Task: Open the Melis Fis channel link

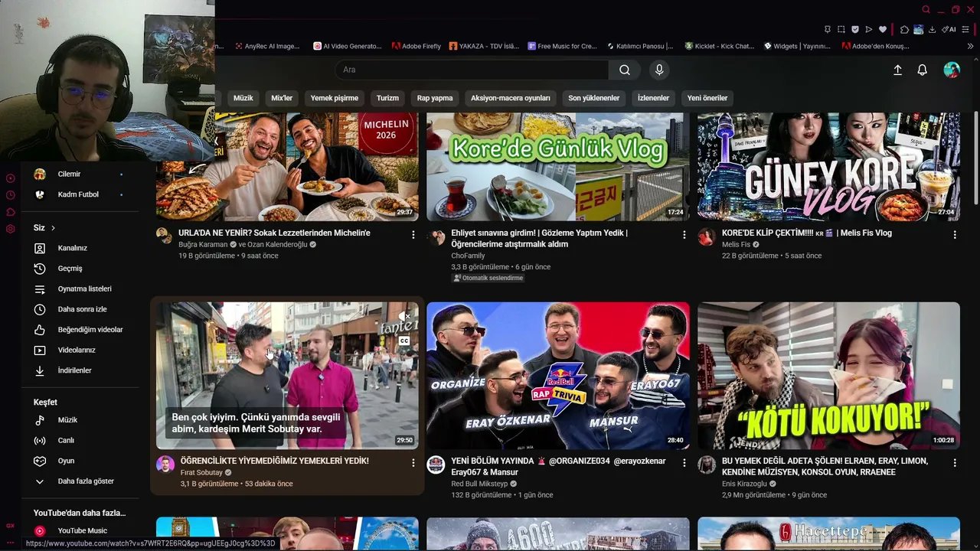Action: pyautogui.click(x=736, y=245)
